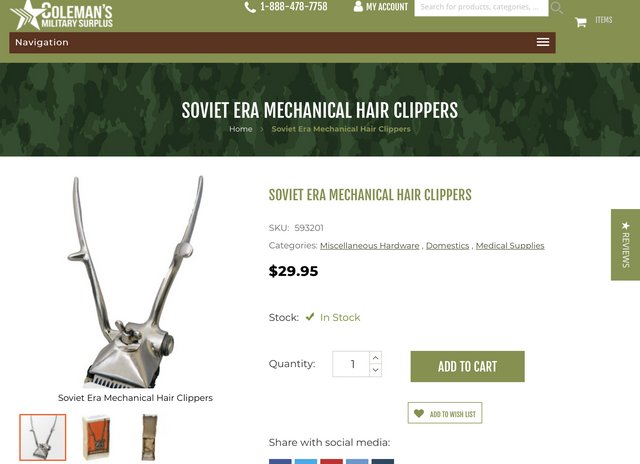Decrease quantity with the down arrow
The height and width of the screenshot is (464, 640).
(x=376, y=370)
